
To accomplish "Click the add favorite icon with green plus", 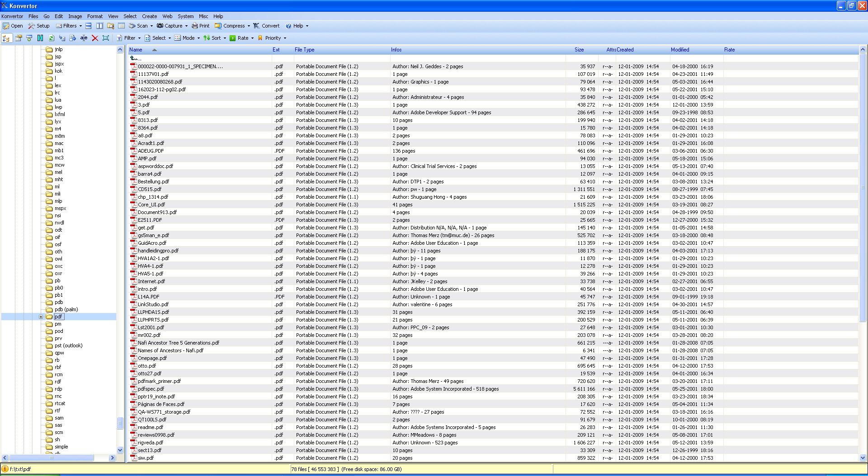I will click(x=29, y=38).
